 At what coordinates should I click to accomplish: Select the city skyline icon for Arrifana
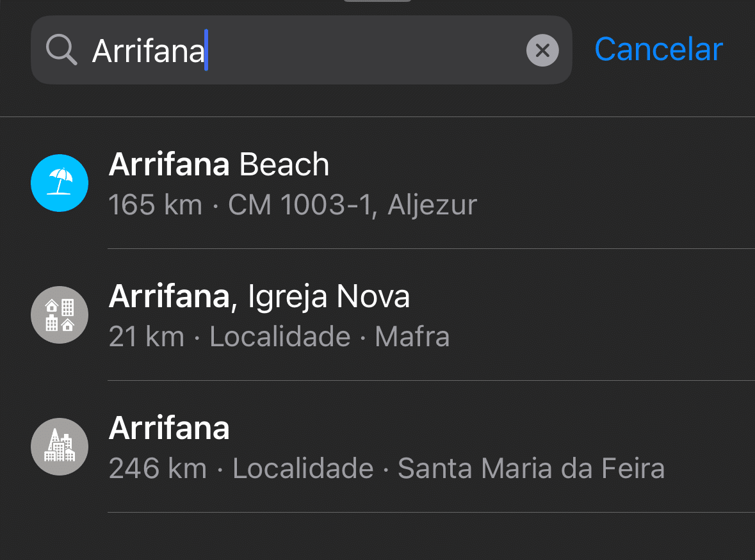(60, 447)
